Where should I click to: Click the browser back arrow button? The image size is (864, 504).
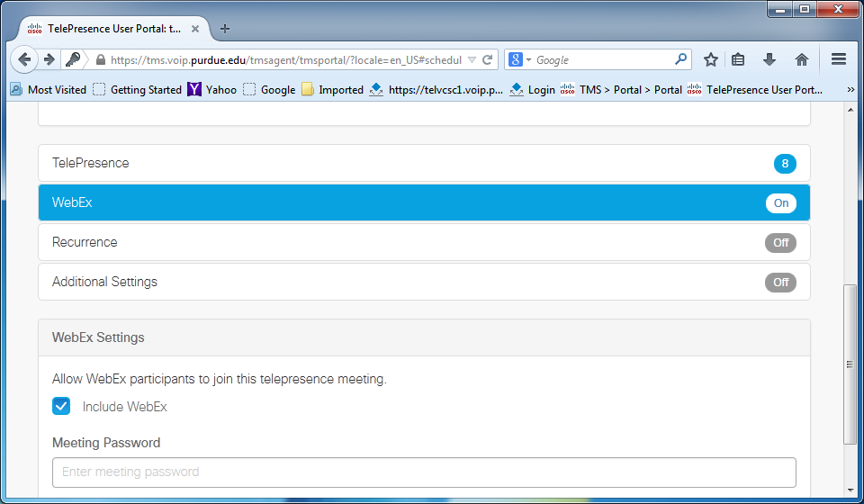(x=25, y=59)
